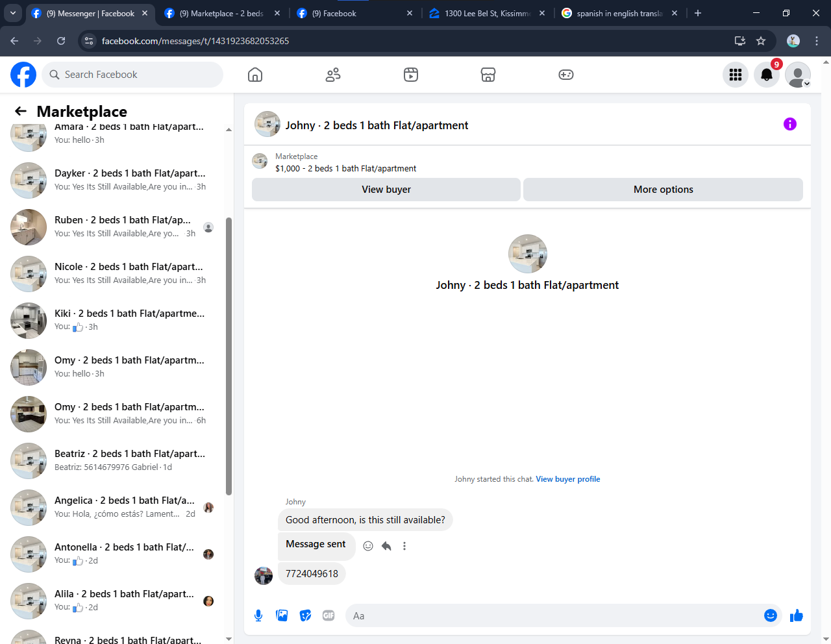
Task: Send a thumbs-up like
Action: click(x=797, y=615)
